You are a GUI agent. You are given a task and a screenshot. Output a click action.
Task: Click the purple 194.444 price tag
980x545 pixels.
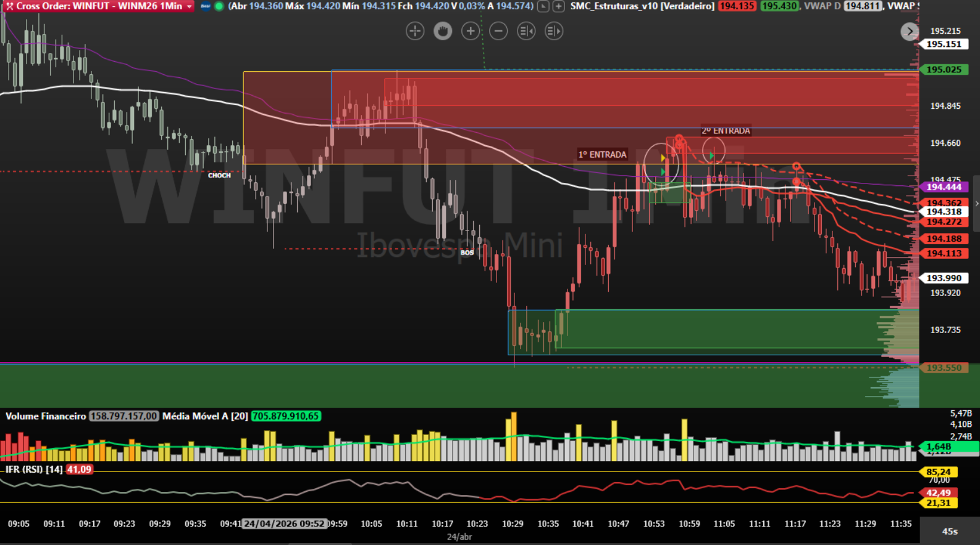[x=944, y=187]
